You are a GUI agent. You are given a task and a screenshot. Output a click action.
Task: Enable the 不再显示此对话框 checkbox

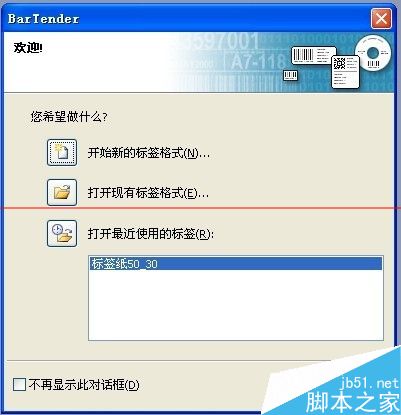tap(19, 384)
